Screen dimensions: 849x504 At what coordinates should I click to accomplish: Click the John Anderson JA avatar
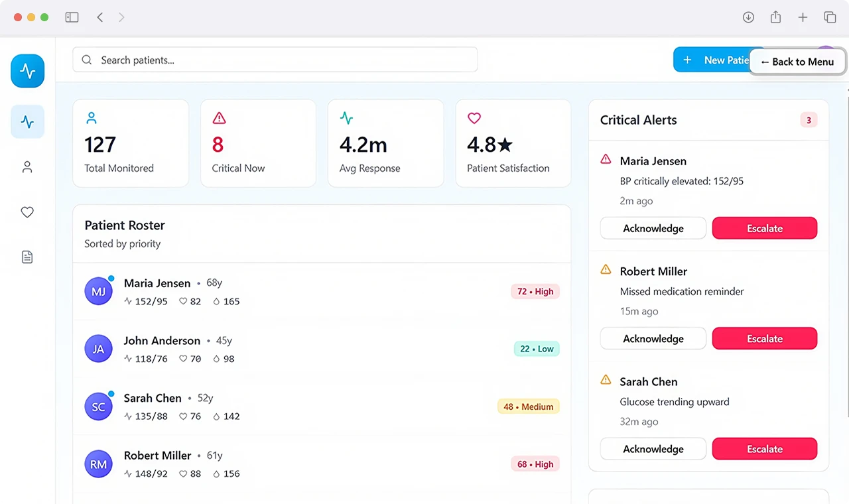pos(98,349)
